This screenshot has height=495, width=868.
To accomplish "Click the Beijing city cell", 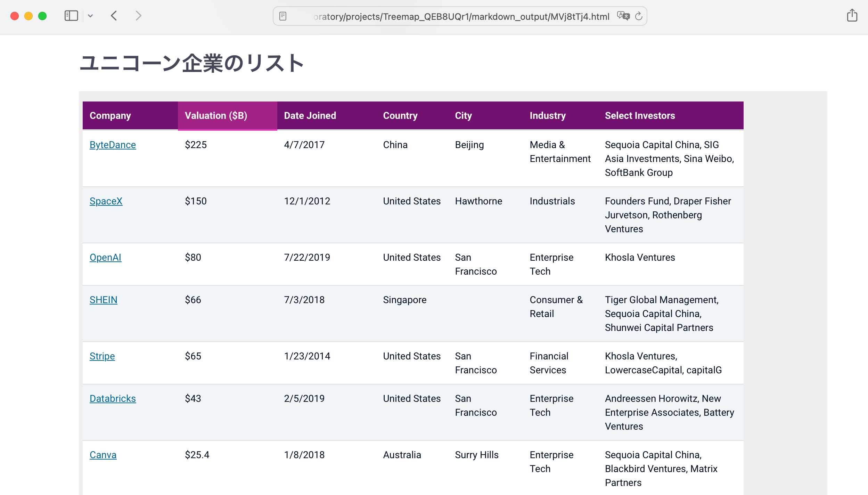I will click(485, 159).
